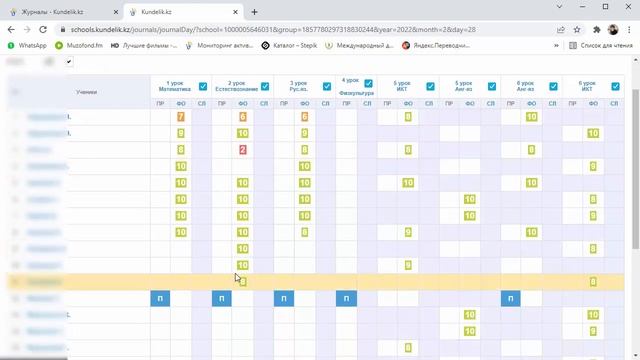Reload the Kundelik.kz page
The image size is (640, 360).
click(x=43, y=29)
